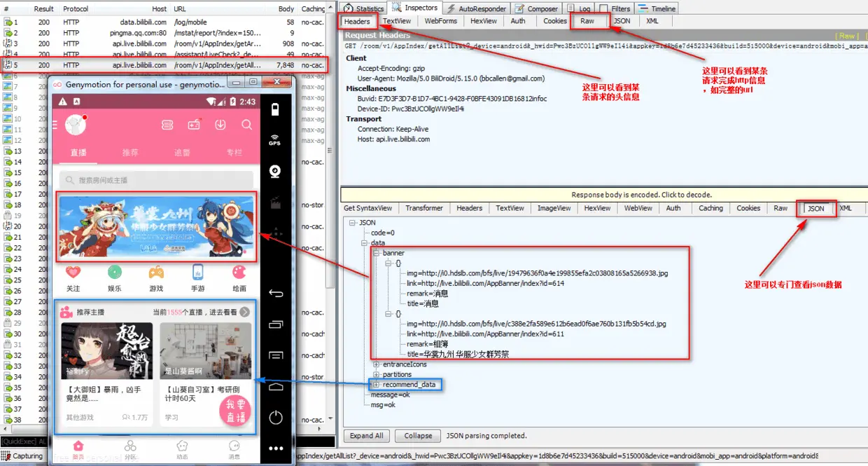This screenshot has width=868, height=466.
Task: Switch to the AutoResponder tab
Action: (477, 8)
